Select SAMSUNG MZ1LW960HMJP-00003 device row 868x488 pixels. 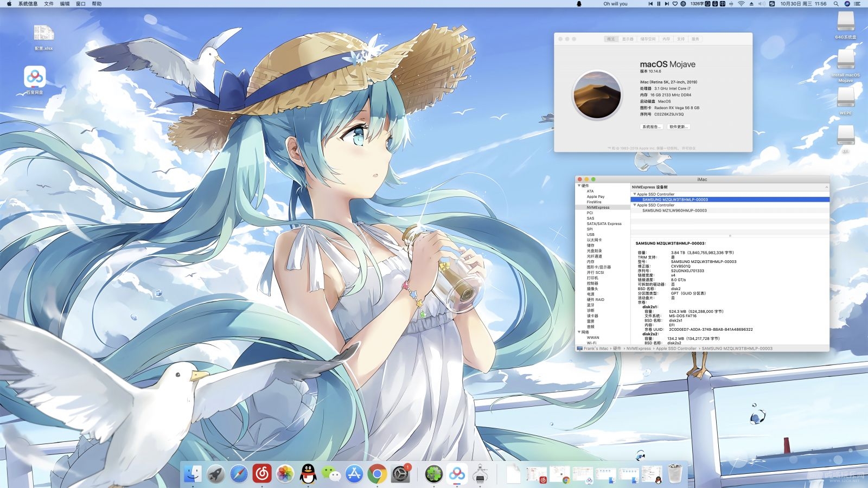(x=730, y=210)
